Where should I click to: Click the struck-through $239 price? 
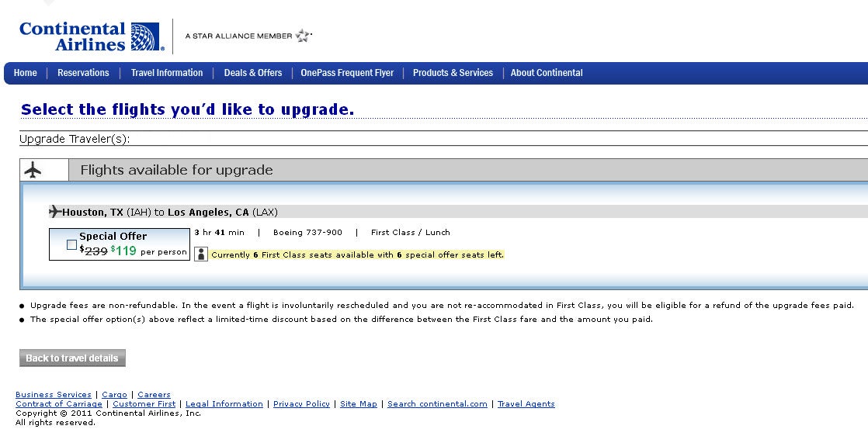click(93, 251)
